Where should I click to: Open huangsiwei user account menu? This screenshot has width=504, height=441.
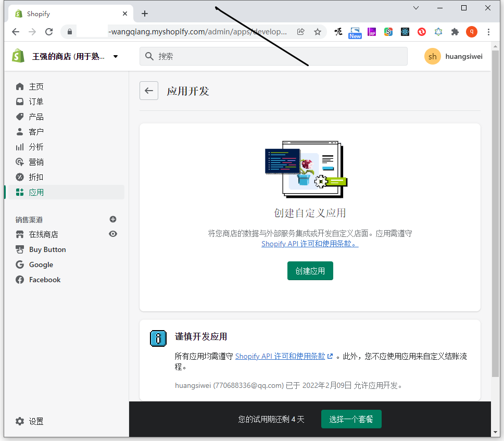(x=453, y=56)
